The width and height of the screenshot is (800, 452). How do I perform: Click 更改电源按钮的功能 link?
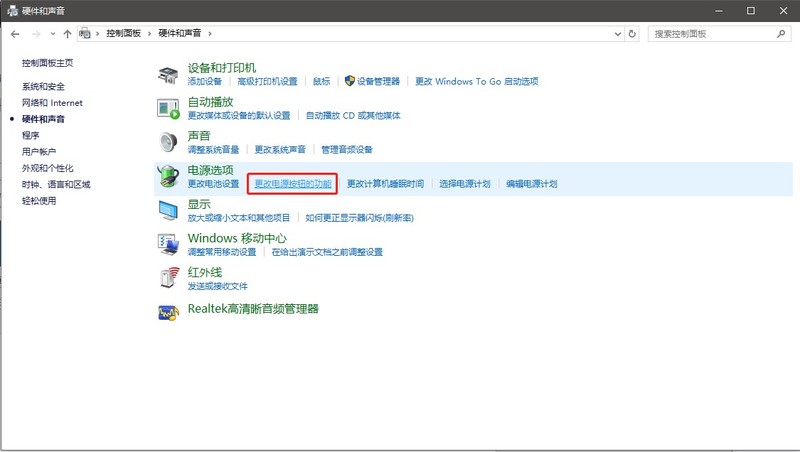(x=293, y=184)
